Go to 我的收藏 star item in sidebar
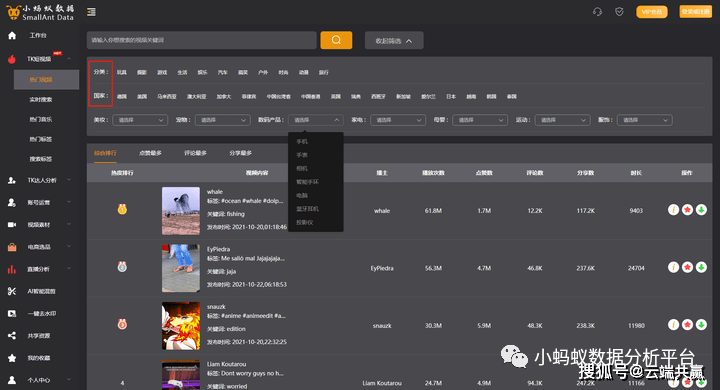This screenshot has width=720, height=390. click(39, 358)
